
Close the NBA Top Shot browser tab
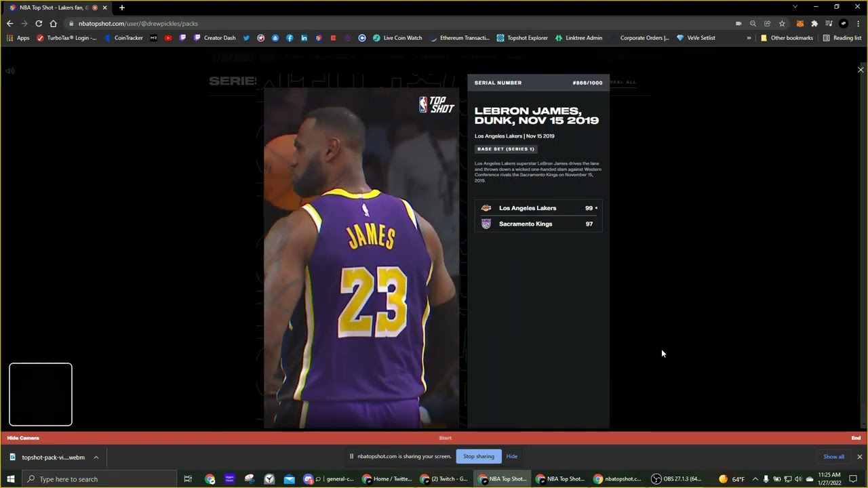[104, 7]
